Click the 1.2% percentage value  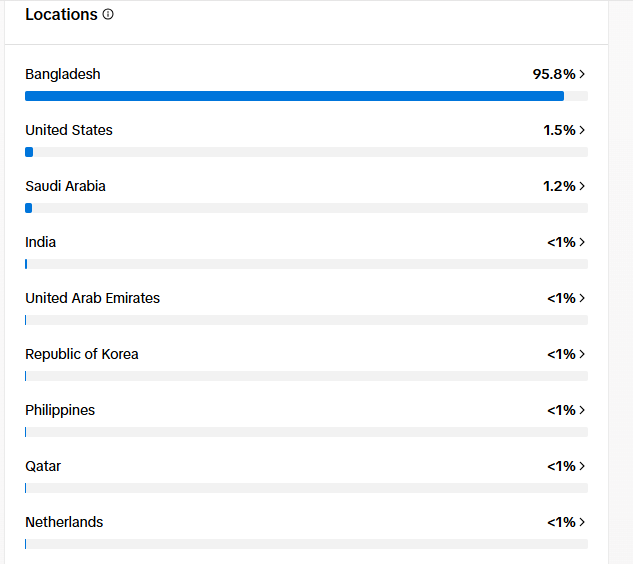pyautogui.click(x=559, y=186)
